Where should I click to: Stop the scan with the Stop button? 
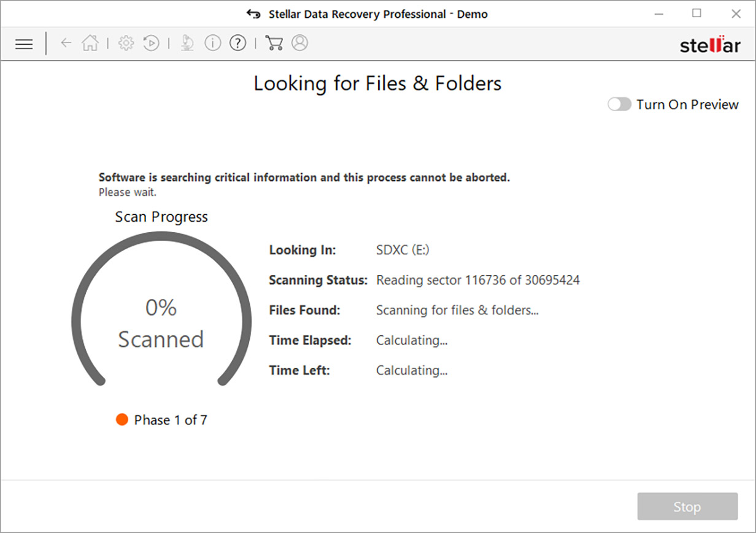687,507
